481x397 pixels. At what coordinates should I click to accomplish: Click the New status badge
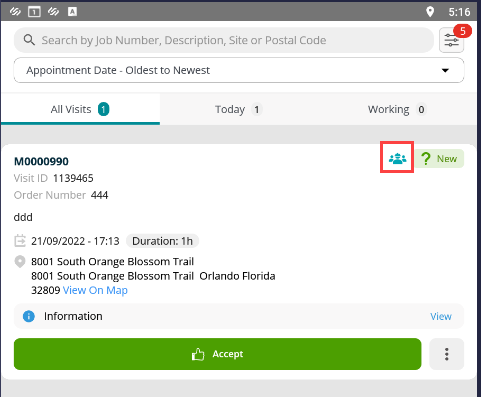(439, 158)
